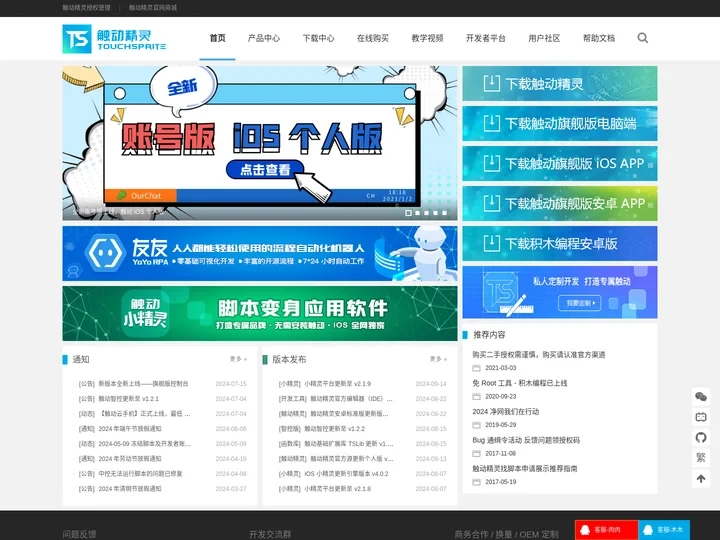Click the 下载触动精灵 download button
720x540 pixels.
(x=560, y=84)
